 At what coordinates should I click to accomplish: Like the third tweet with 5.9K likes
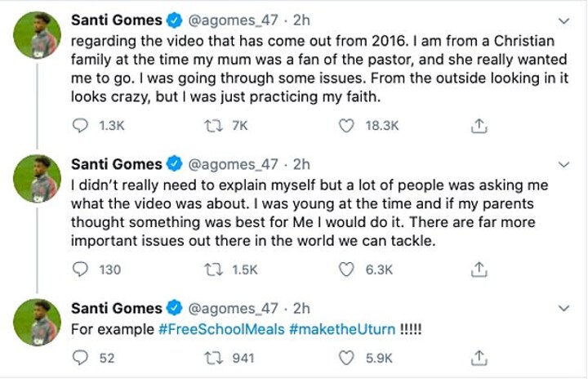tap(347, 357)
